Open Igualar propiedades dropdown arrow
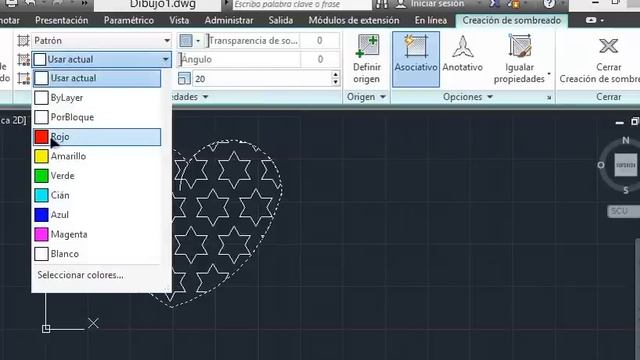Screen dimensions: 640x360 (x=549, y=74)
